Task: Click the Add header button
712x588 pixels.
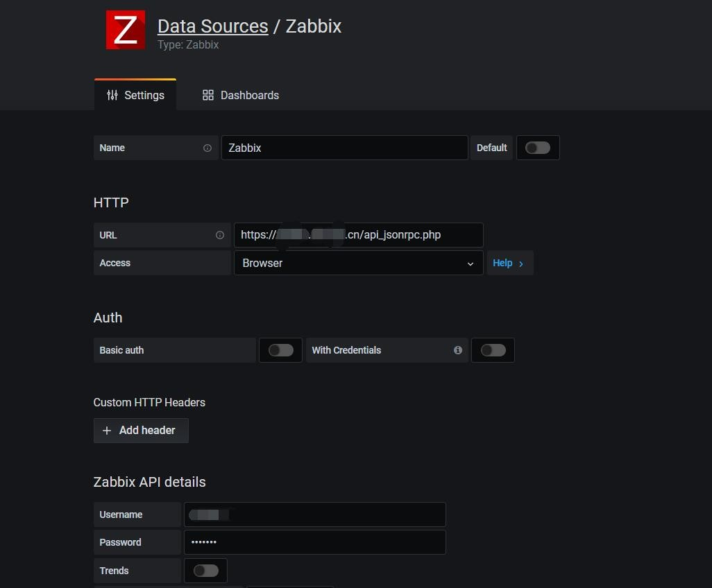Action: 141,431
